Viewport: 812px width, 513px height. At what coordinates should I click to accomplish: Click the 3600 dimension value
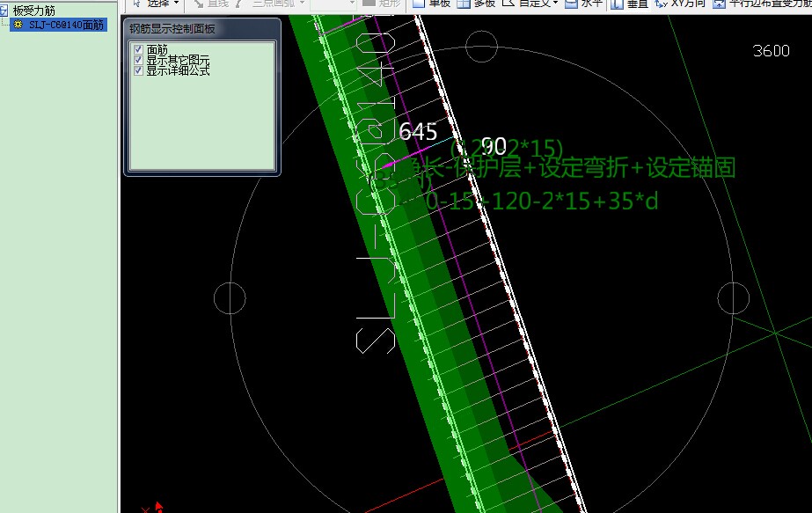(x=771, y=51)
